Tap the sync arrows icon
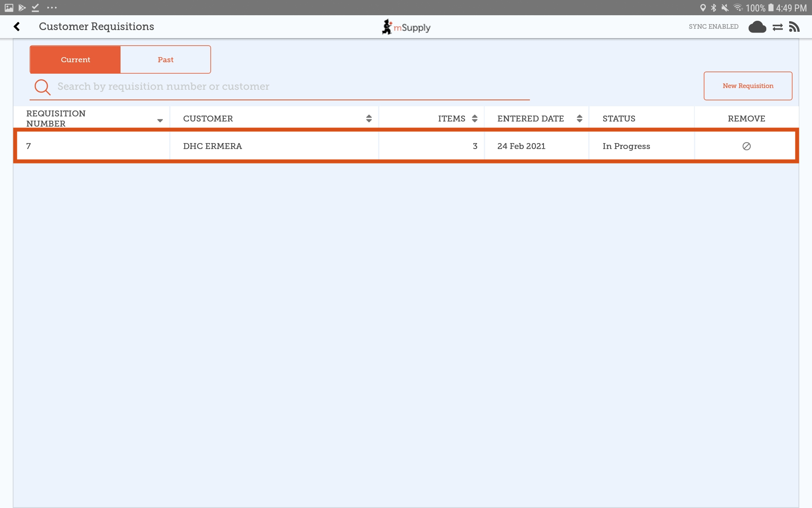 (x=777, y=27)
